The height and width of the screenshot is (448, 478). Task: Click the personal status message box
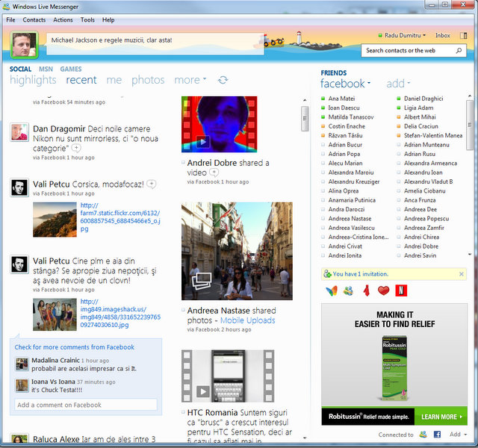pyautogui.click(x=155, y=44)
